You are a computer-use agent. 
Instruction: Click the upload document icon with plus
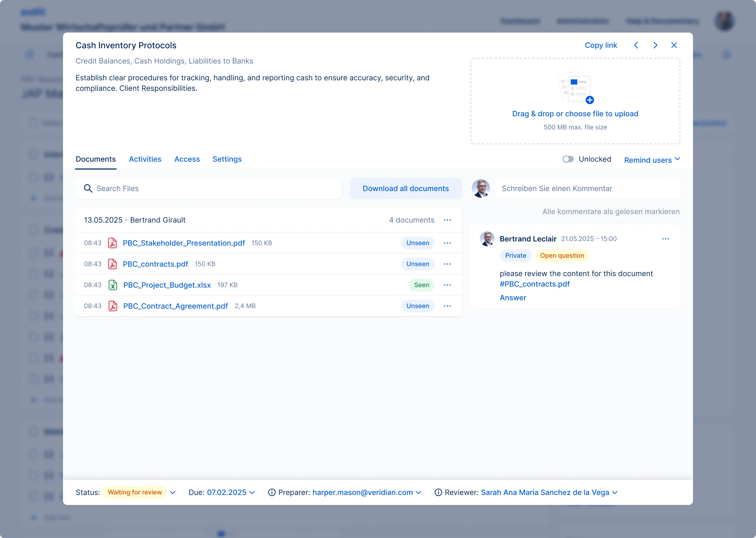tap(575, 87)
